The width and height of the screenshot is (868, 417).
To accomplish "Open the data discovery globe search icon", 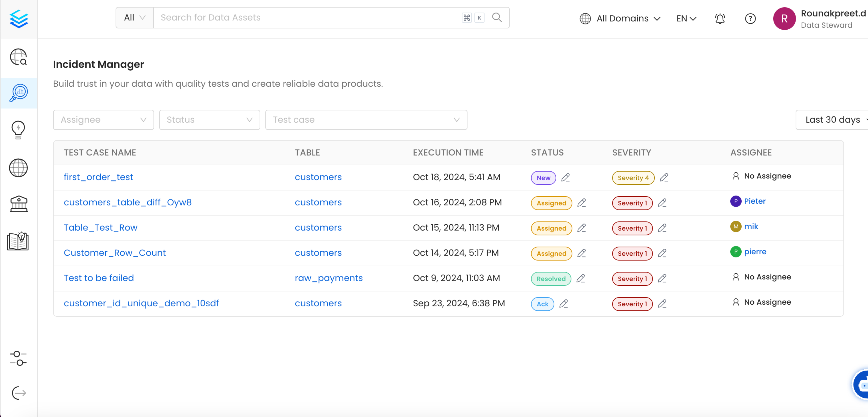I will [x=18, y=58].
